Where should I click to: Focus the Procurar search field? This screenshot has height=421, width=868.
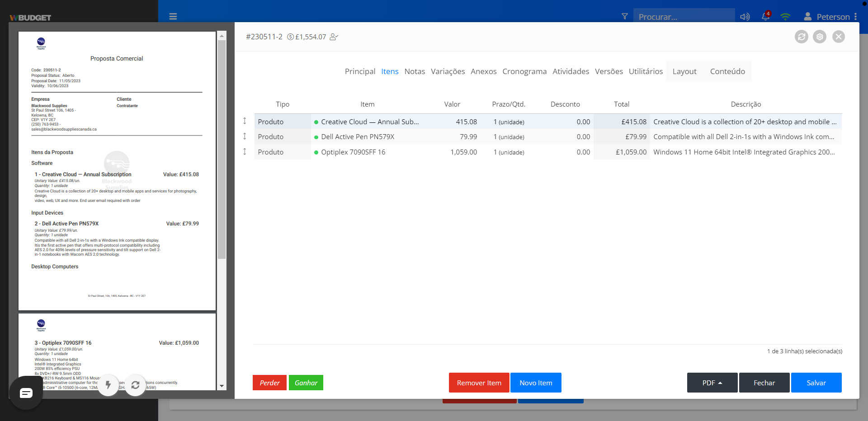[x=684, y=17]
